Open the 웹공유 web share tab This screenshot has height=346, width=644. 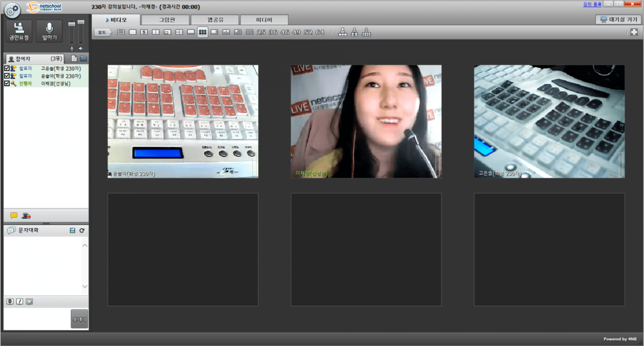pyautogui.click(x=215, y=20)
